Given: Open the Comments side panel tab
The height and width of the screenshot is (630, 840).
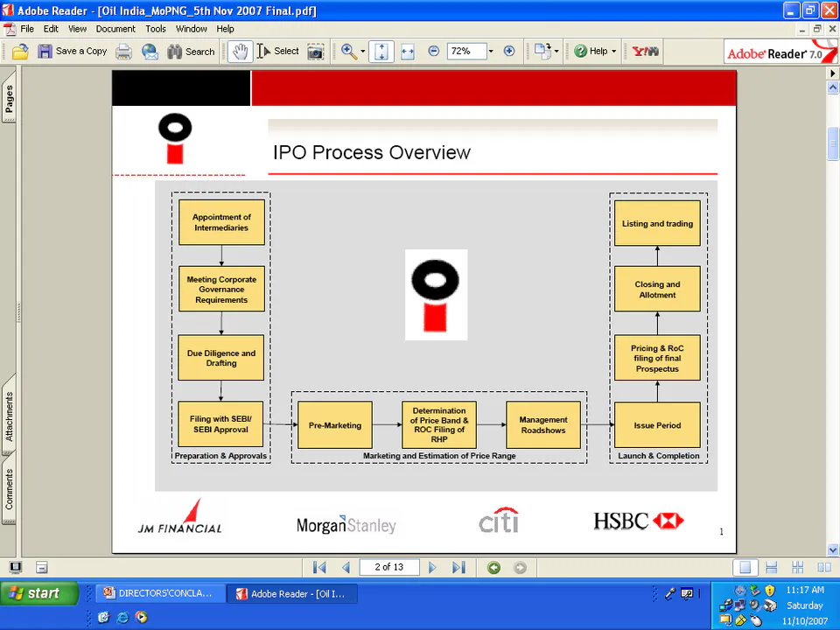Looking at the screenshot, I should [x=9, y=488].
